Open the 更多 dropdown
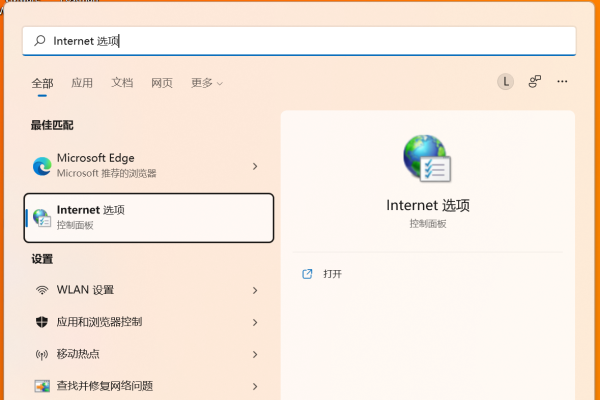 coord(207,83)
